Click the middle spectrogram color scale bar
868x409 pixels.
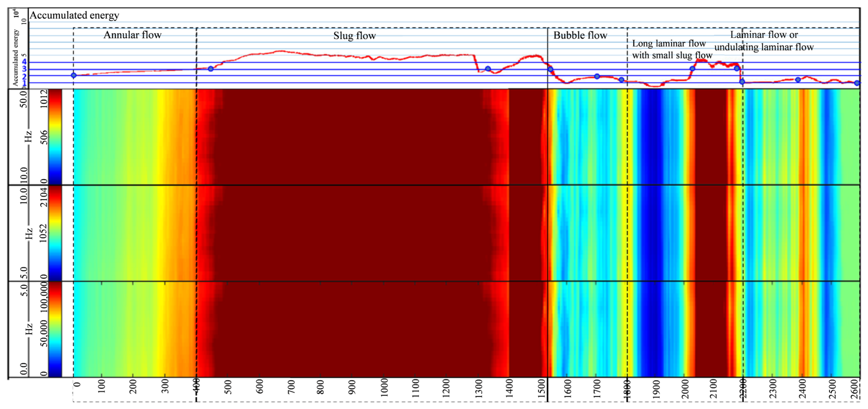click(x=55, y=233)
